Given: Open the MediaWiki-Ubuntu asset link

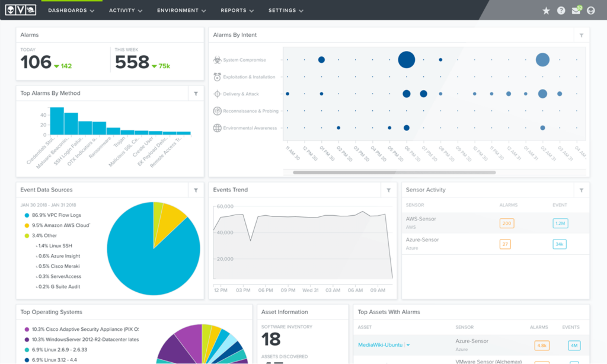Looking at the screenshot, I should pos(381,345).
